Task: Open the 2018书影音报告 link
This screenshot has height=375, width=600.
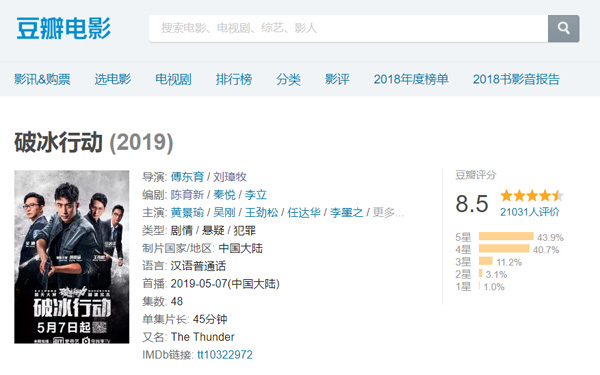Action: click(x=516, y=79)
